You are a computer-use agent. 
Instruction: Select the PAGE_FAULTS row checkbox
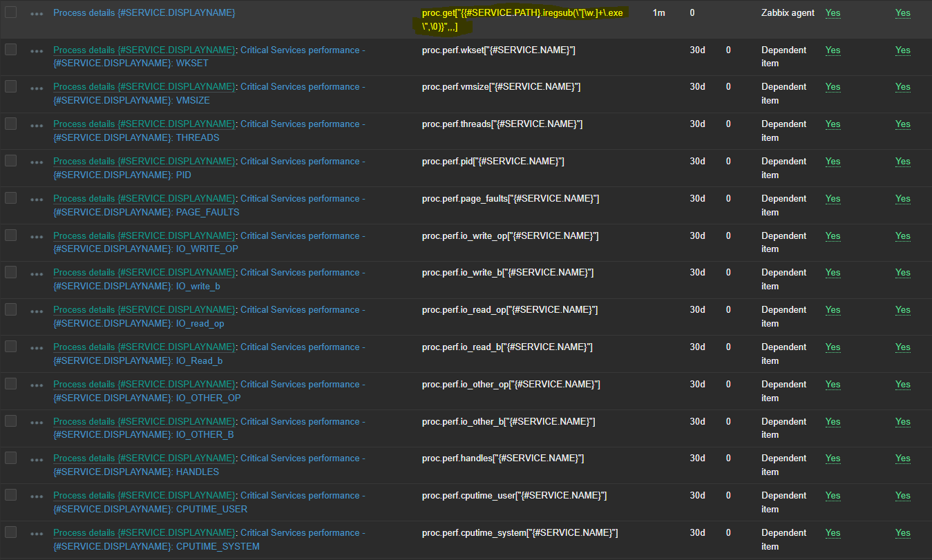(x=10, y=198)
